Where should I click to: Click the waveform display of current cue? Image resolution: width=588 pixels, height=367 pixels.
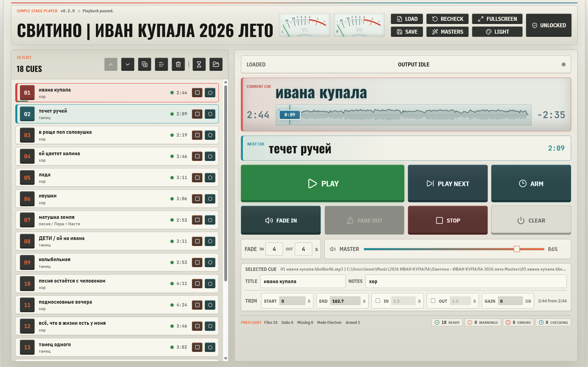click(404, 115)
